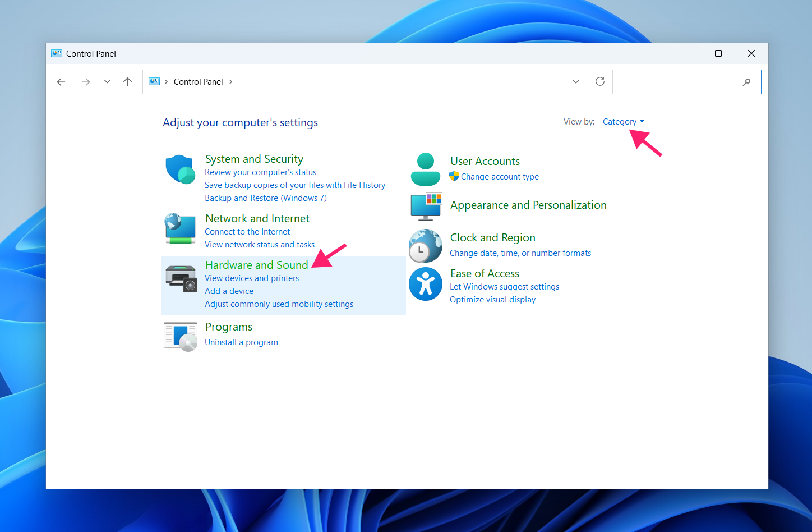
Task: Select Change date, time, or number formats
Action: [x=520, y=253]
